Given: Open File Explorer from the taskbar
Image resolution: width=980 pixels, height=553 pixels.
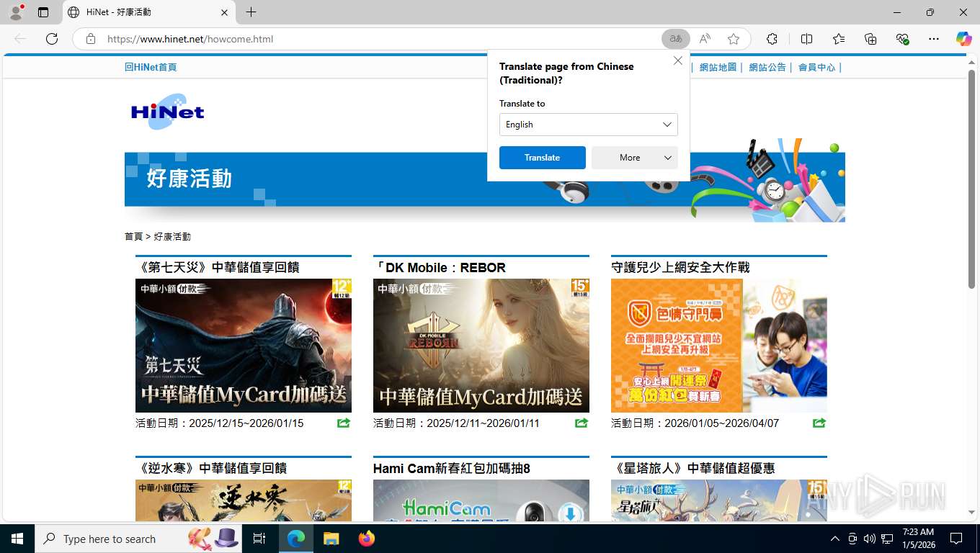Looking at the screenshot, I should click(331, 539).
